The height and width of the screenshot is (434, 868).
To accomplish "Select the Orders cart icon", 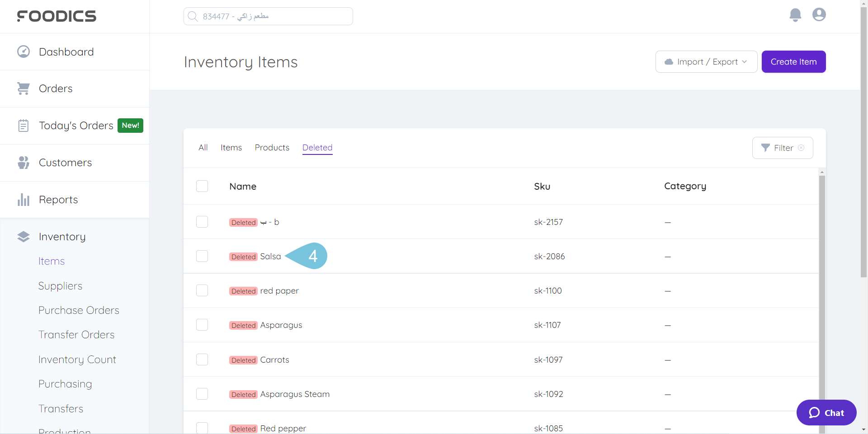I will click(x=23, y=89).
